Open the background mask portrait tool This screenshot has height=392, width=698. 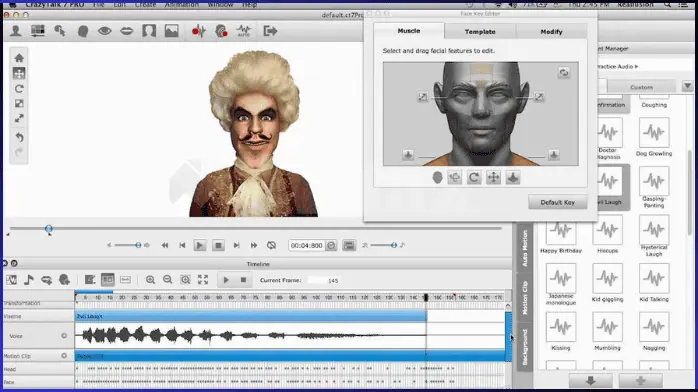[x=149, y=31]
